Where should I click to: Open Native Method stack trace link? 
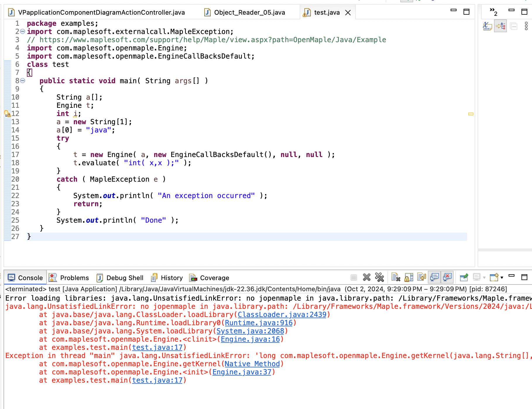[x=252, y=364]
